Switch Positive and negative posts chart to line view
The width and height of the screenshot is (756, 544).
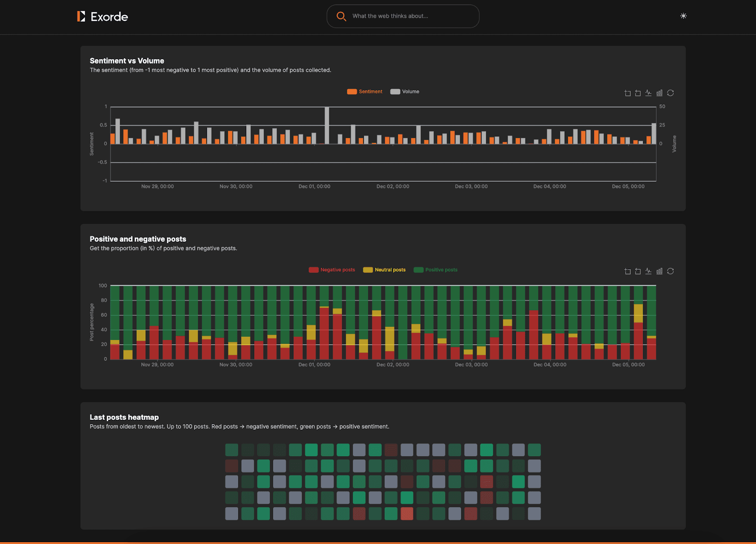(648, 271)
